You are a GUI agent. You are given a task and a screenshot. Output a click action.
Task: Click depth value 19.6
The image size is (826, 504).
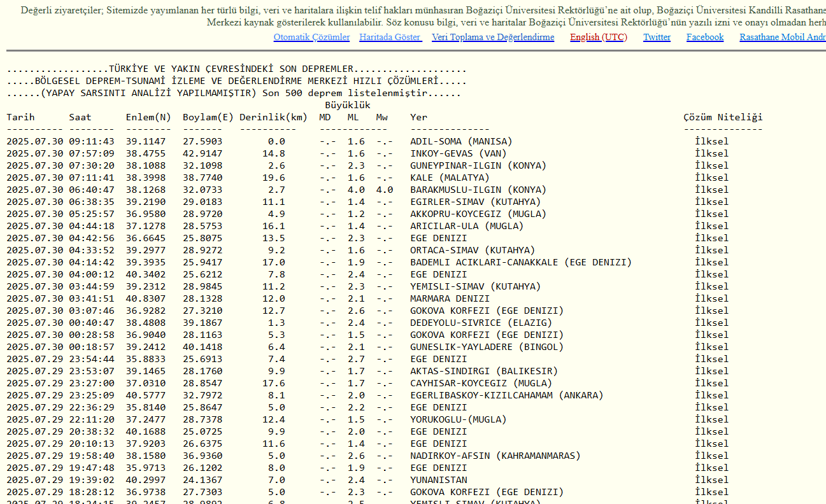274,178
